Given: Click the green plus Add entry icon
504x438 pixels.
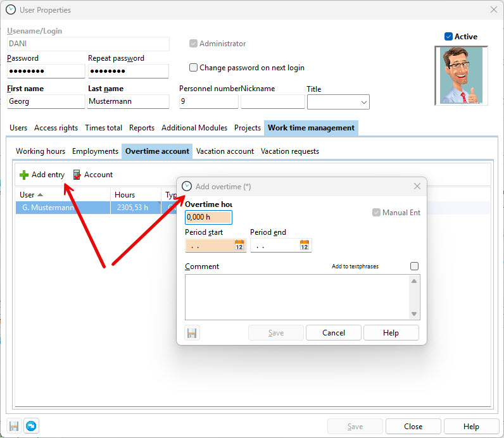Looking at the screenshot, I should 24,175.
